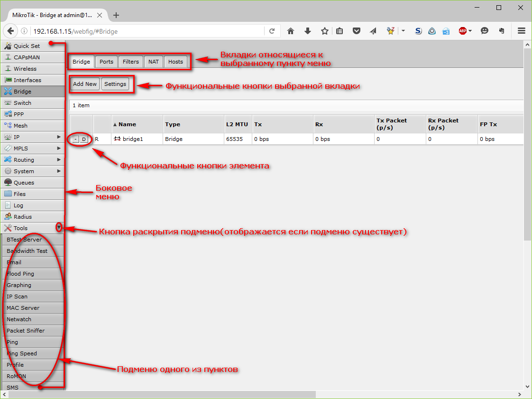
Task: Click the a-z star extension icon
Action: click(x=391, y=31)
